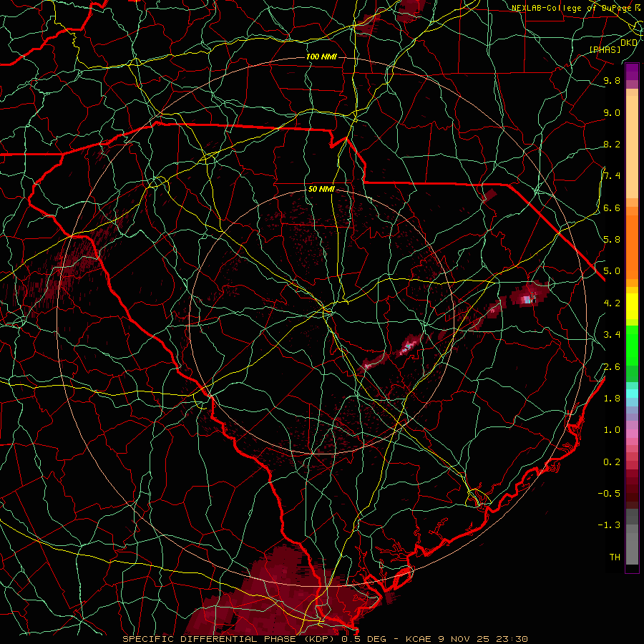
Task: Click the 100 NMI range ring label
Action: point(321,57)
